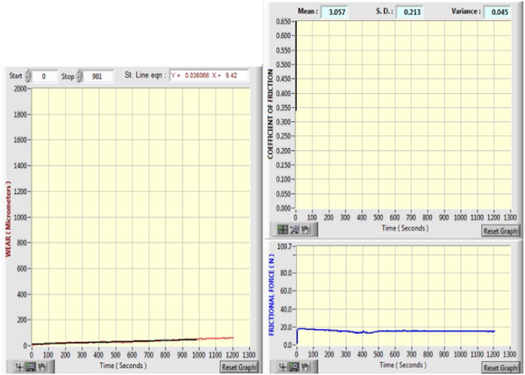Click the St. Line eqn field
Screen dimensions: 525x375
click(209, 76)
